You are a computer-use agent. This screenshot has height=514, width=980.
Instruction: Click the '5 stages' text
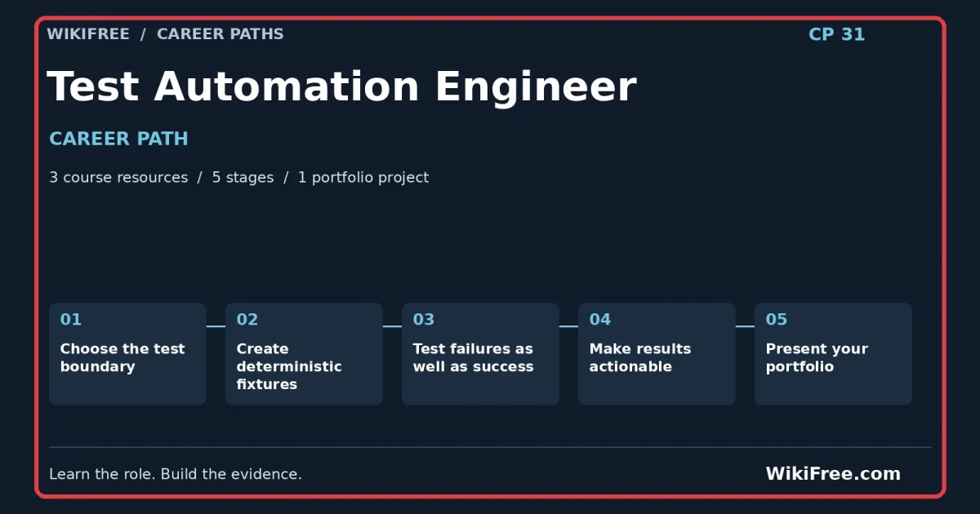(x=243, y=177)
